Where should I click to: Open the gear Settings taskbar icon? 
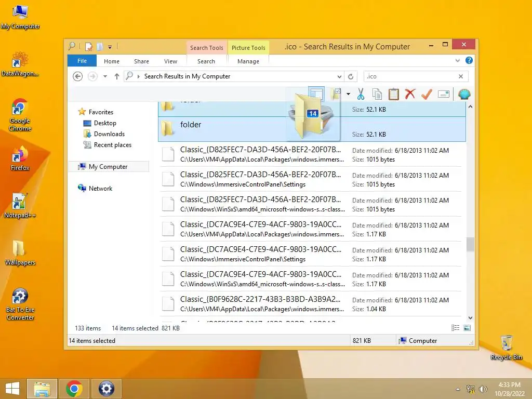click(106, 389)
